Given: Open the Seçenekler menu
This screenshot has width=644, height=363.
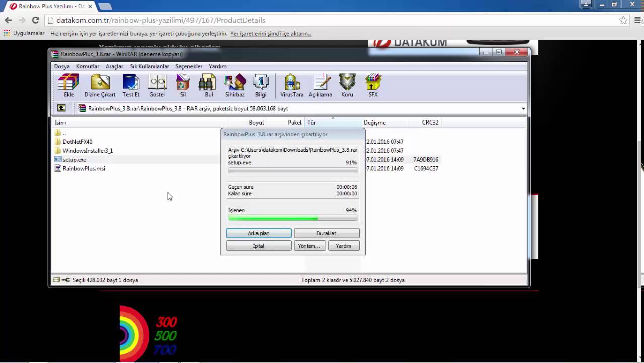Looking at the screenshot, I should click(x=189, y=66).
